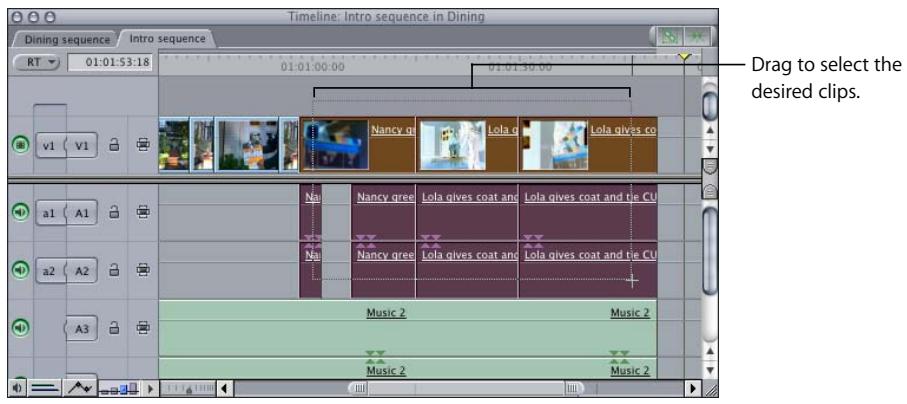
Task: Open the RT real-time effects pop-up menu
Action: click(x=36, y=63)
